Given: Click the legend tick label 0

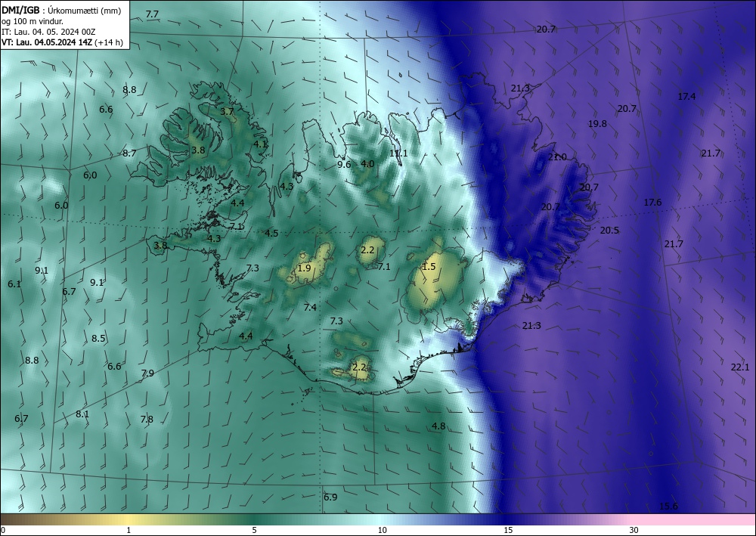Looking at the screenshot, I should (x=3, y=531).
